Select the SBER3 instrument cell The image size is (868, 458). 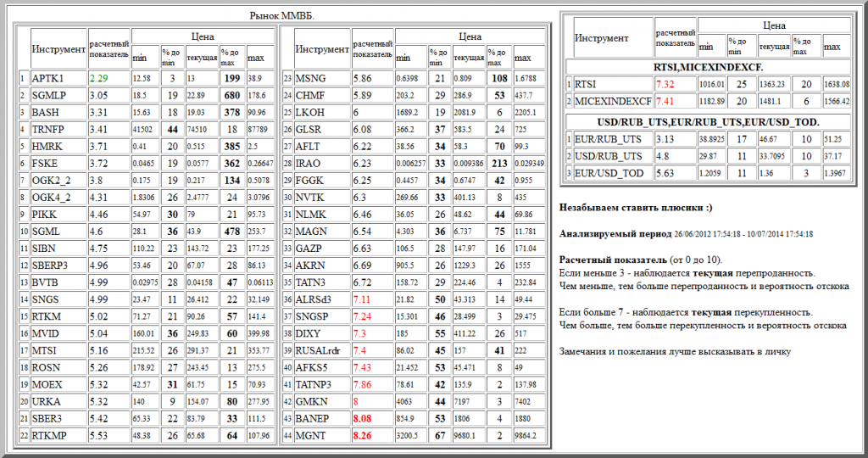tap(47, 417)
